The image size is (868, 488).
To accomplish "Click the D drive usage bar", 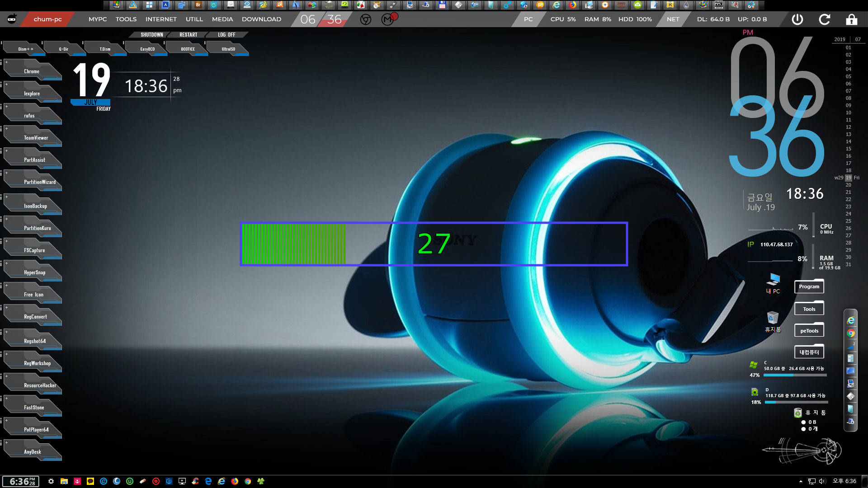I will tap(796, 402).
